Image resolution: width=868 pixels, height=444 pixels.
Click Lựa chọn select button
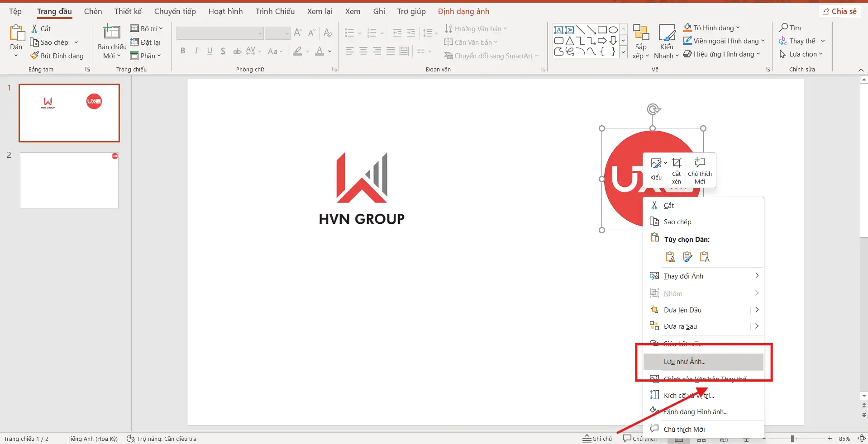[x=801, y=54]
